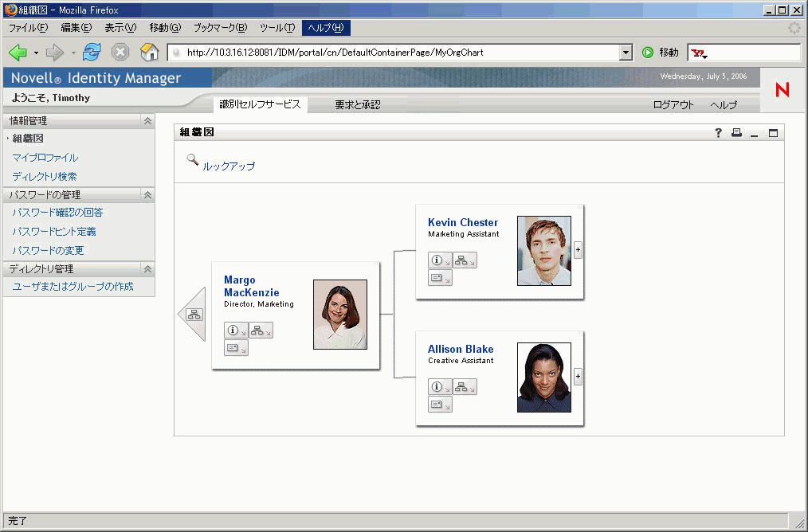808x532 pixels.
Task: Click the URL address field
Action: pyautogui.click(x=394, y=52)
